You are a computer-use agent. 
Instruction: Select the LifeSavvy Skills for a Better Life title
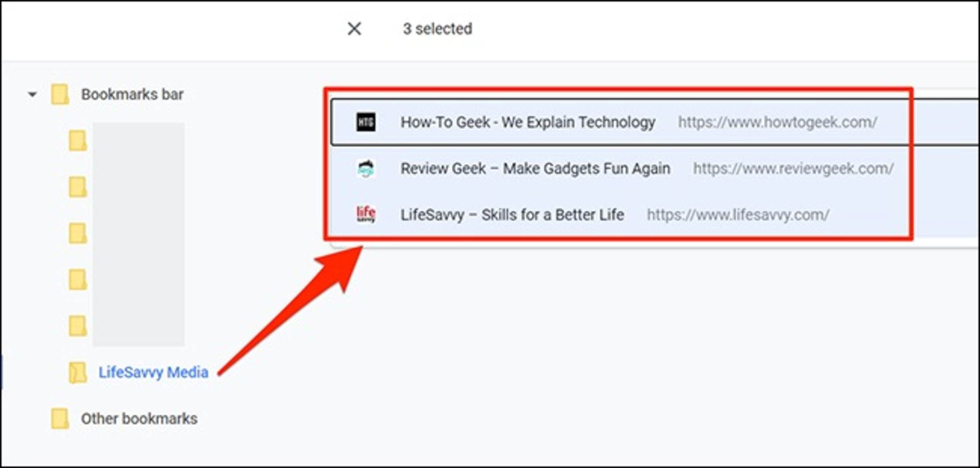(512, 215)
